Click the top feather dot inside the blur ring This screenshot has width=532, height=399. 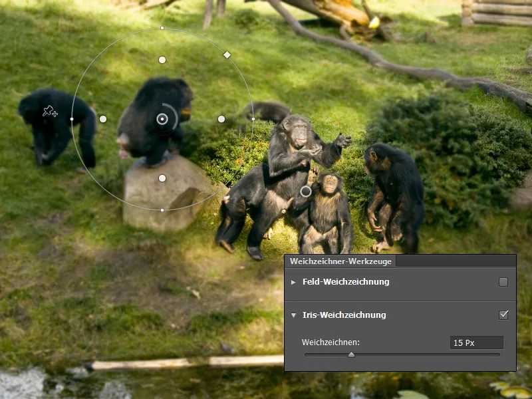(x=162, y=59)
